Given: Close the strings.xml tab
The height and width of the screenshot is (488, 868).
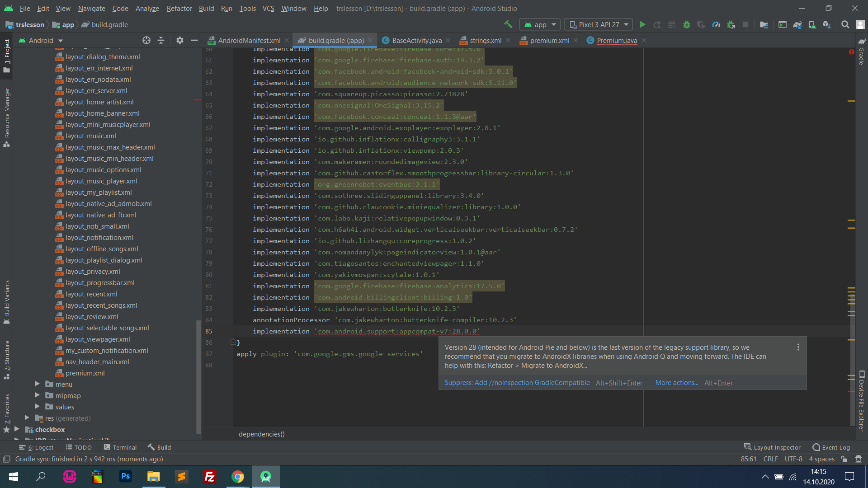Looking at the screenshot, I should point(508,40).
